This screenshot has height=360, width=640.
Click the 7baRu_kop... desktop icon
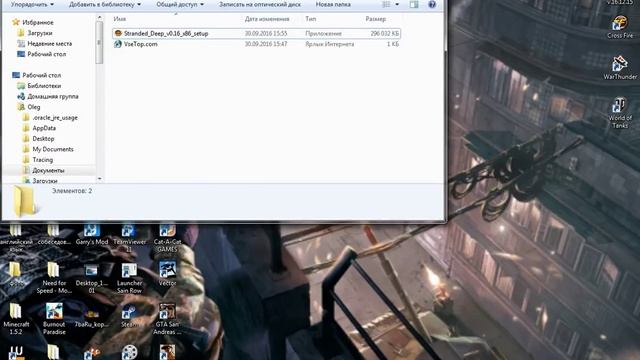[92, 317]
